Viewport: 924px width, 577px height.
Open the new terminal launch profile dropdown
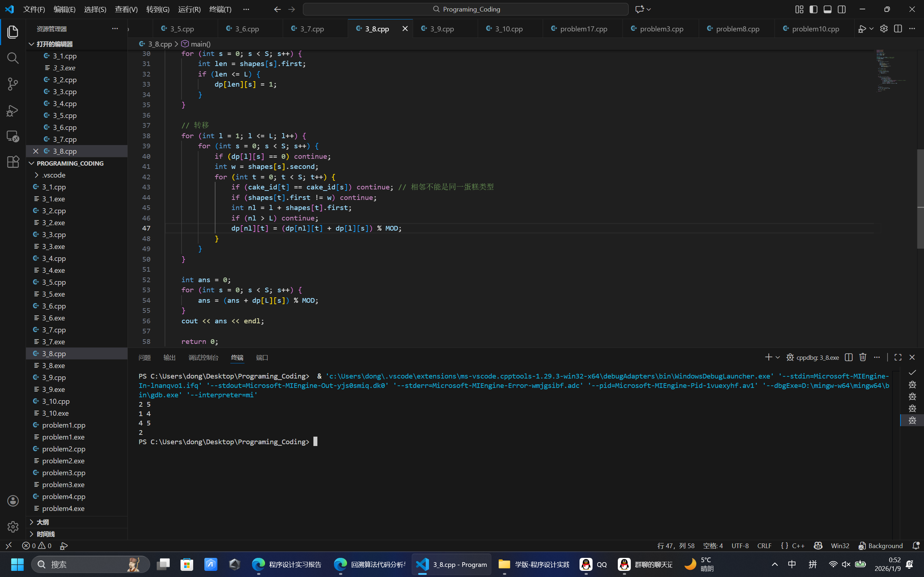coord(777,357)
